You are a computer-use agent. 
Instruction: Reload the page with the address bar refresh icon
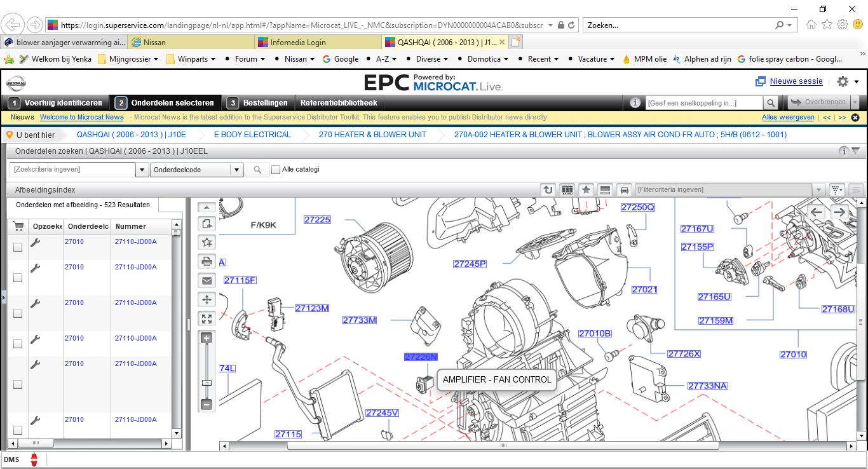pyautogui.click(x=571, y=25)
